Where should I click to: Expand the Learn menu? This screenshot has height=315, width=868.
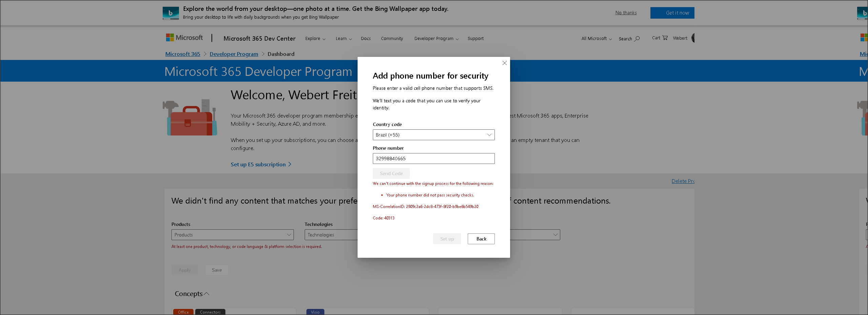point(344,39)
